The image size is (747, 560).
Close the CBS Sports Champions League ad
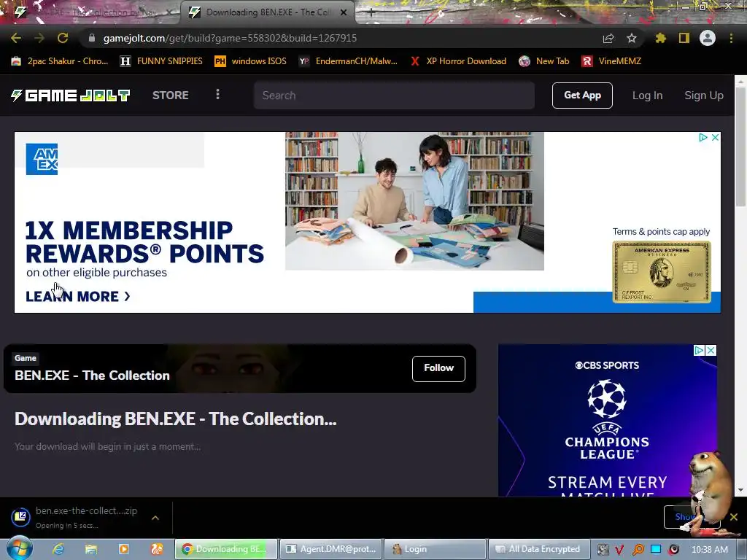tap(711, 350)
